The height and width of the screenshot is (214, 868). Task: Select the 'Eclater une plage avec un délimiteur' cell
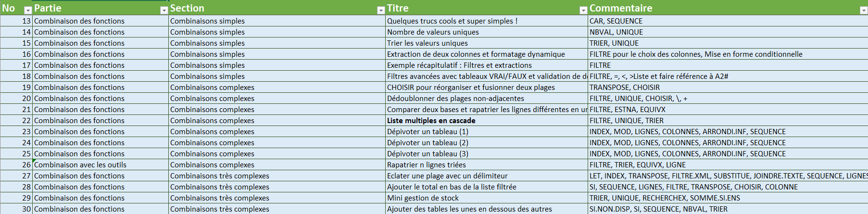[487, 176]
